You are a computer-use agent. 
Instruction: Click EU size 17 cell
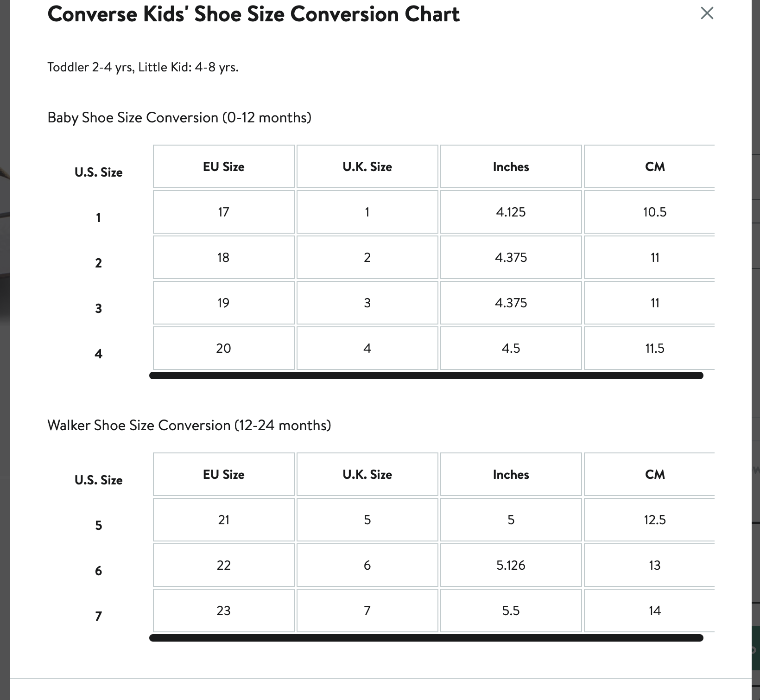pos(224,212)
